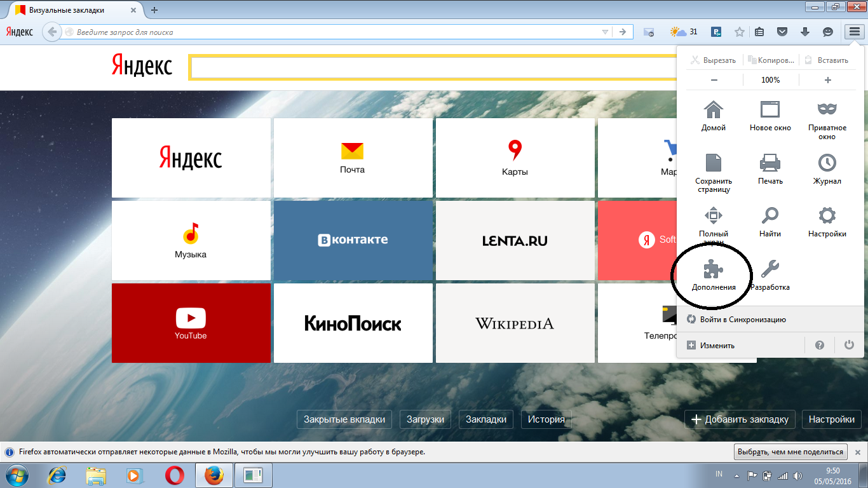The image size is (868, 488).
Task: Expand the address bar history dropdown arrow
Action: [x=606, y=32]
